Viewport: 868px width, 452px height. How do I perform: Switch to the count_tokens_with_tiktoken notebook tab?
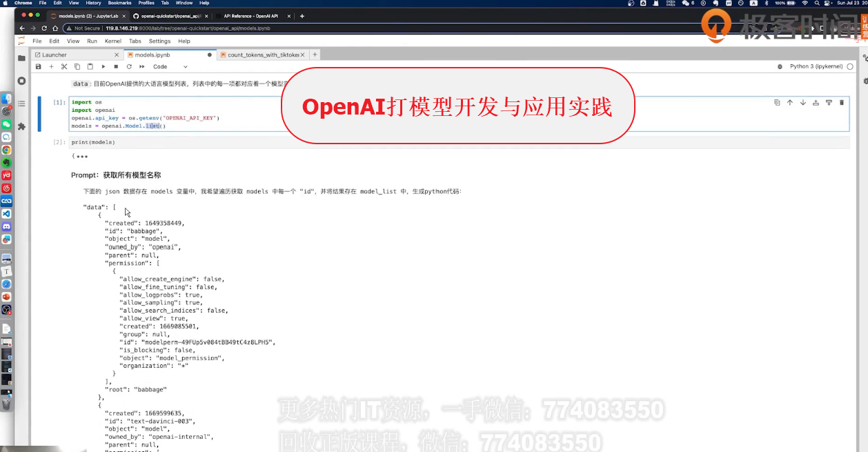pos(264,55)
